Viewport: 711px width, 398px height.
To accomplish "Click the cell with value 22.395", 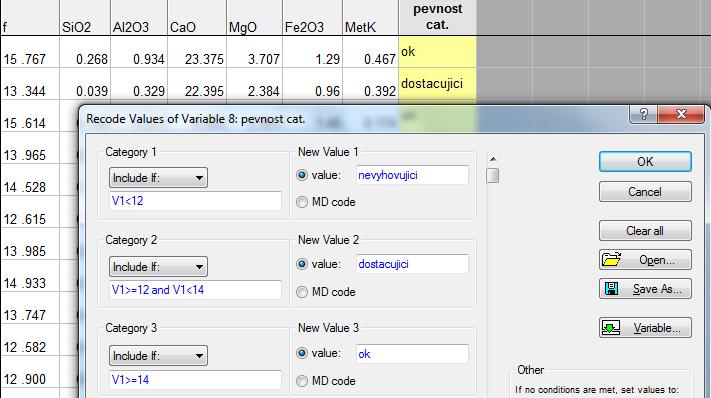I will point(197,84).
